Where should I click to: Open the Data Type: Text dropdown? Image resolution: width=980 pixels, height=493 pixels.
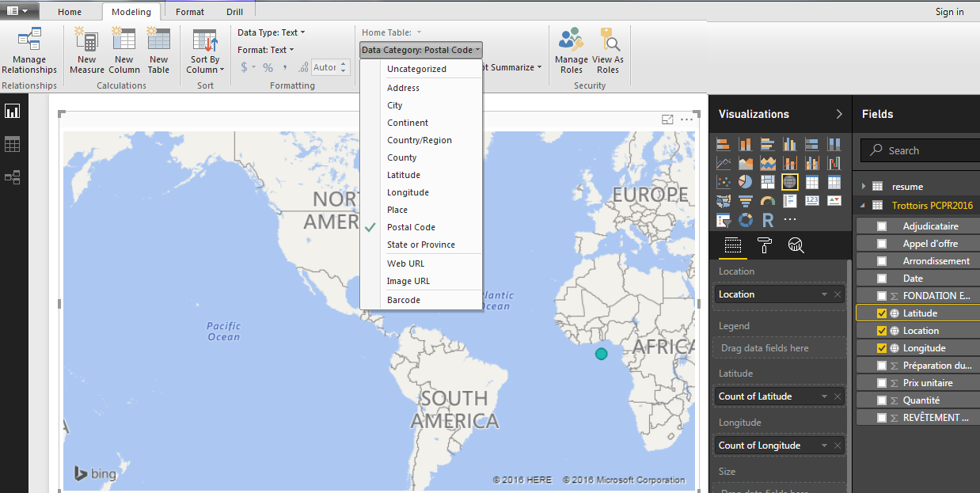(272, 32)
